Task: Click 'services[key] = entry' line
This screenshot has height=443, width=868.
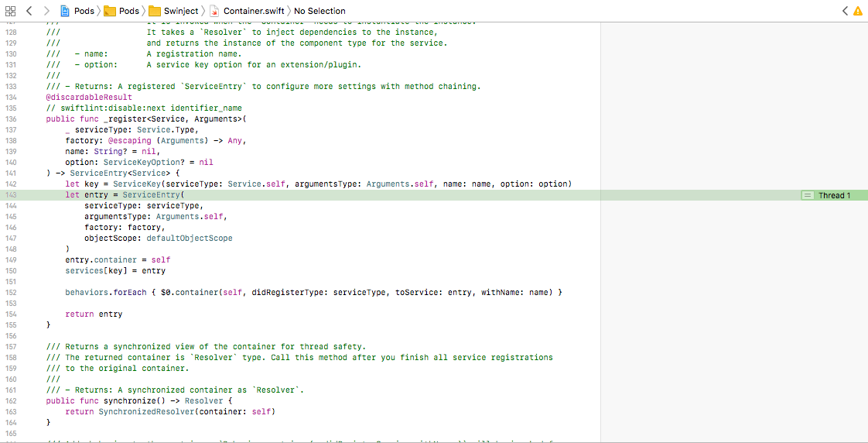Action: pos(115,271)
